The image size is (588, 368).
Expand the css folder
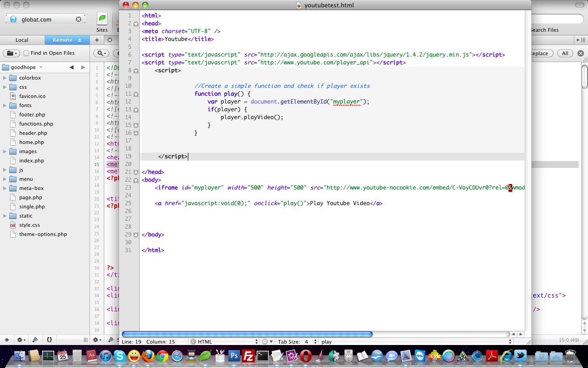(5, 87)
